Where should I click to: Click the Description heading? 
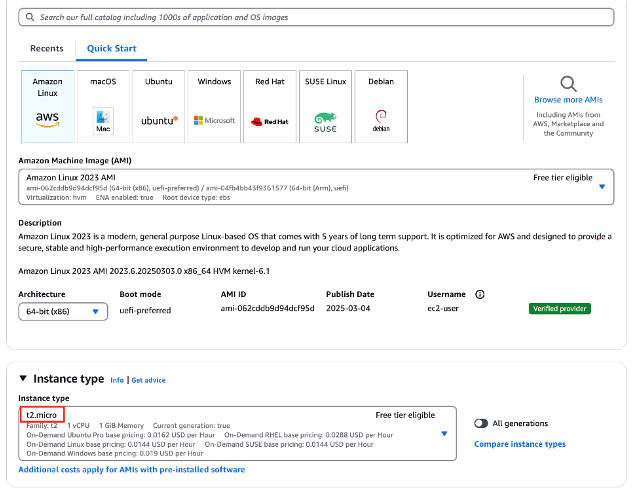coord(40,223)
